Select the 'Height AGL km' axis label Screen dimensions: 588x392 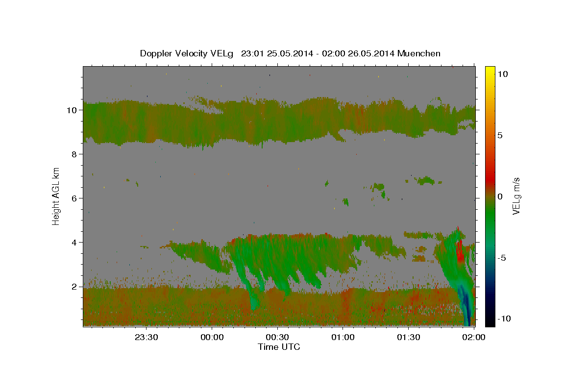[56, 196]
